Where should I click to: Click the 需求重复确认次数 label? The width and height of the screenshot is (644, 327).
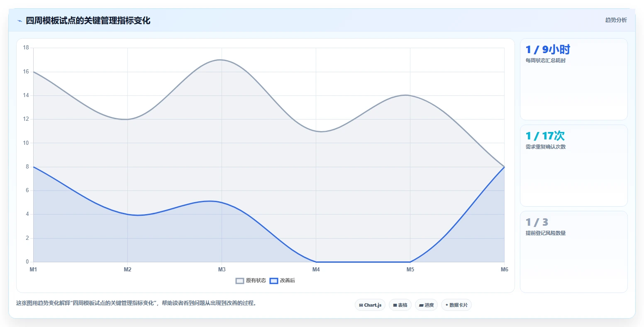click(546, 147)
